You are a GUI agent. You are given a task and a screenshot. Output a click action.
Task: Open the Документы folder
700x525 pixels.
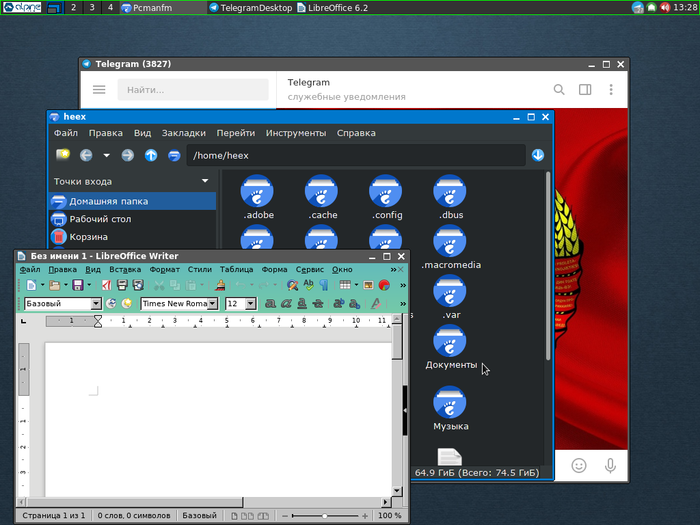pos(450,343)
